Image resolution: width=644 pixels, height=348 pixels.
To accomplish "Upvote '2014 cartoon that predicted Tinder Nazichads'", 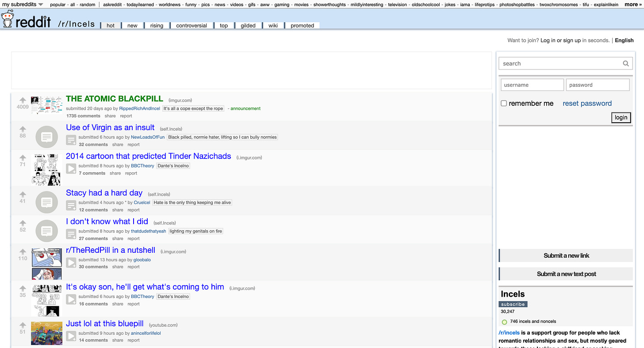I will point(23,158).
